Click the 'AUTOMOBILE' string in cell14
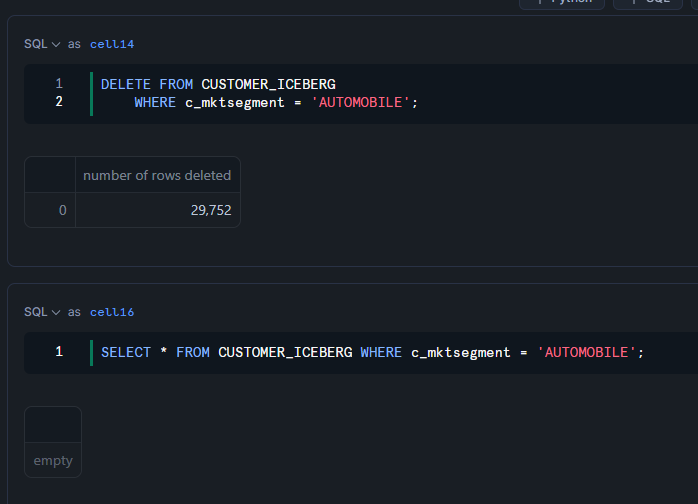This screenshot has width=698, height=504. click(x=360, y=103)
